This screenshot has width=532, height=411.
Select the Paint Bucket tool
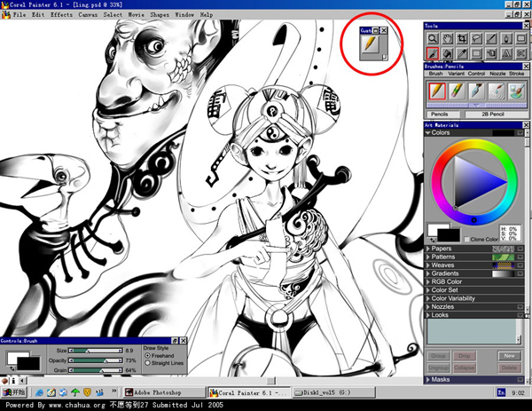pos(447,53)
